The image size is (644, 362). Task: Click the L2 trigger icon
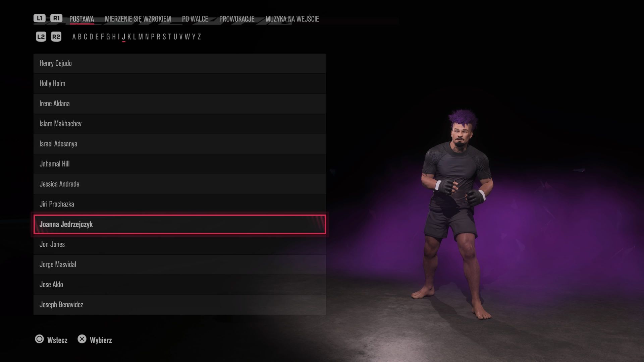pyautogui.click(x=41, y=37)
